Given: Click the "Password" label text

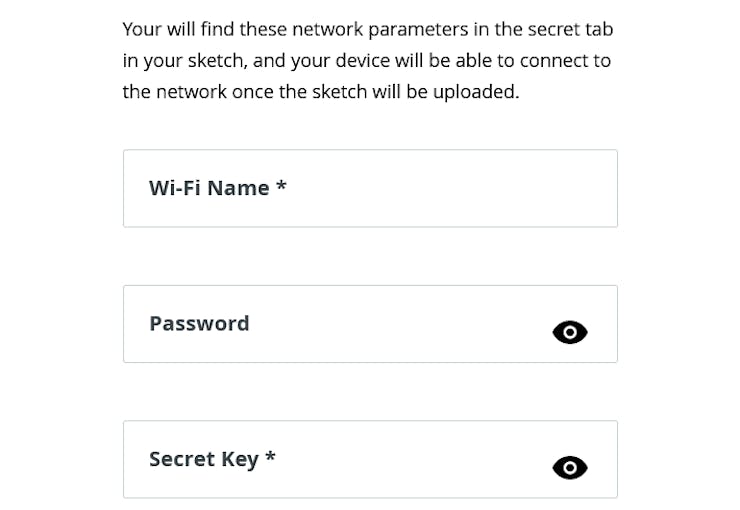Looking at the screenshot, I should coord(199,324).
